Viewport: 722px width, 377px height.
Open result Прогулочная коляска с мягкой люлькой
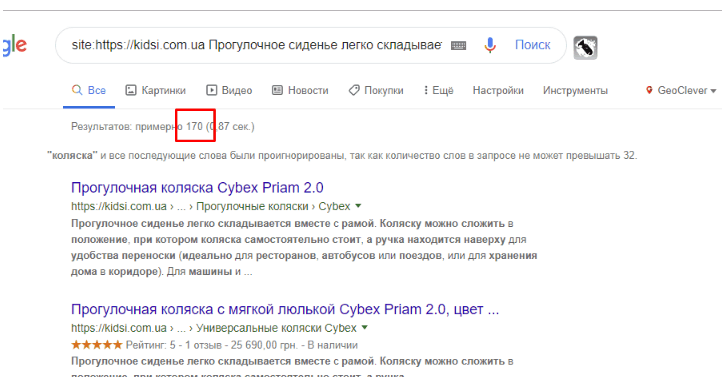285,309
